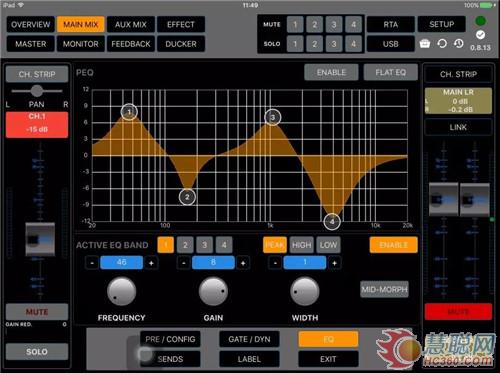The width and height of the screenshot is (500, 373).
Task: Toggle the orange band ENABLE button
Action: [393, 245]
